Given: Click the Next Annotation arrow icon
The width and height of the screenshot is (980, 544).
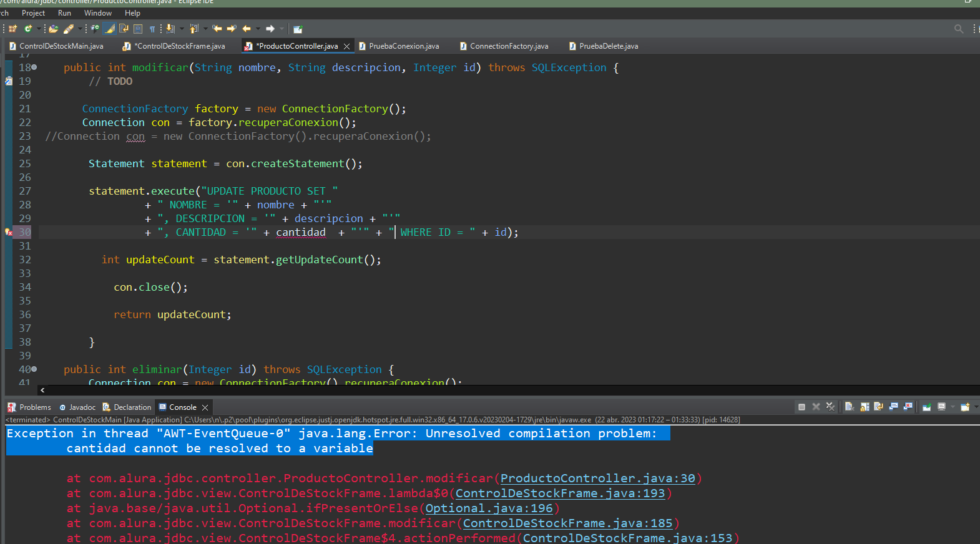Looking at the screenshot, I should (x=170, y=29).
